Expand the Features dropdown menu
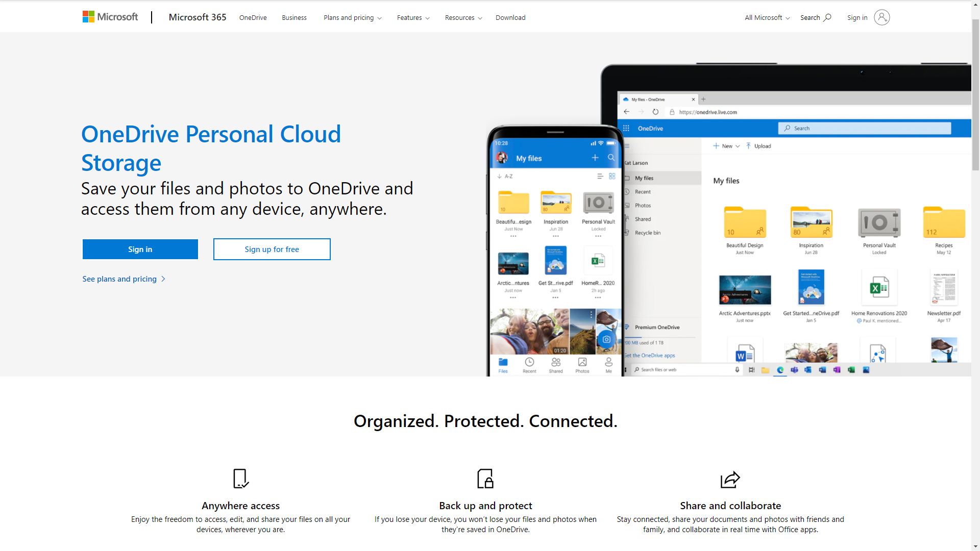The width and height of the screenshot is (980, 551). click(x=412, y=17)
